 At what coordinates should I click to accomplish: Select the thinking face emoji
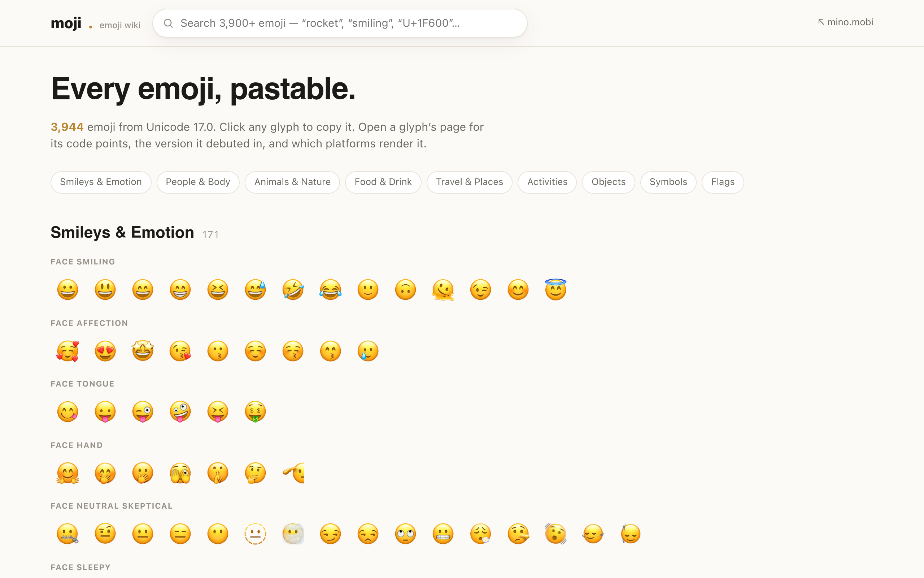[x=256, y=473]
